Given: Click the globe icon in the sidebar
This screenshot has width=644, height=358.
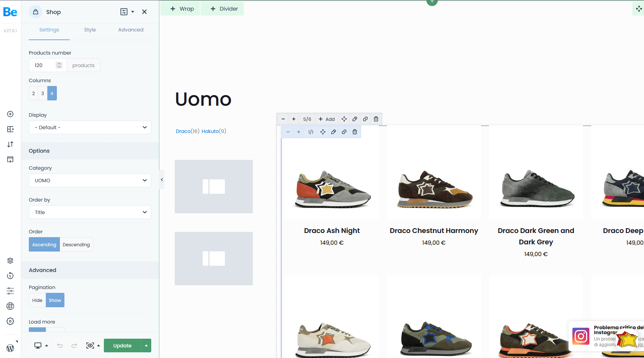Looking at the screenshot, I should point(10,306).
